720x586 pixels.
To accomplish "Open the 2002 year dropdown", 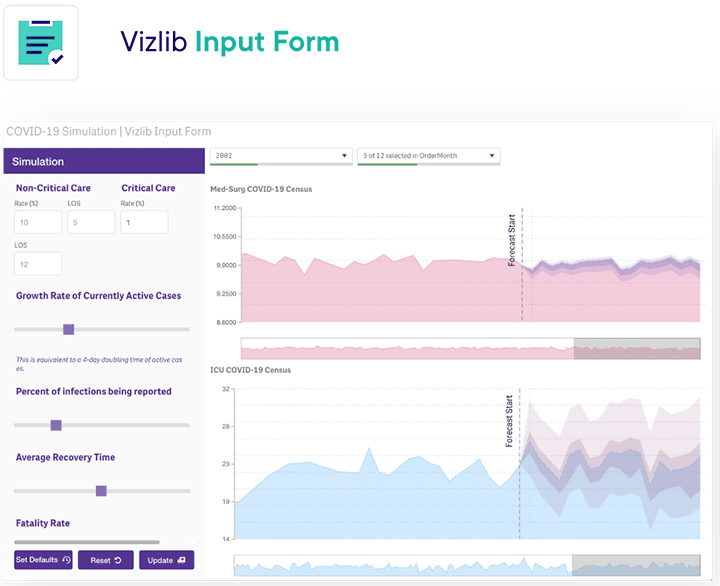I will coord(281,156).
